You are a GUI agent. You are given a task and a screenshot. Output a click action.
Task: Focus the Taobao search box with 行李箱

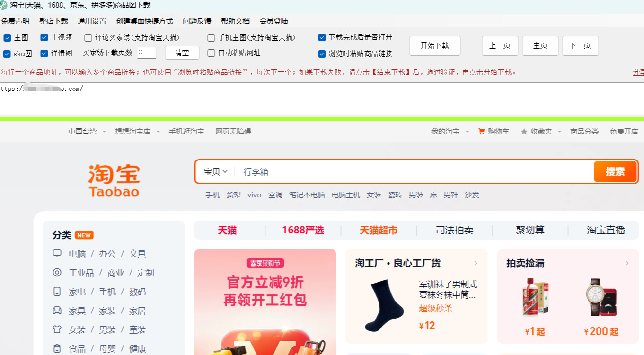[x=415, y=172]
